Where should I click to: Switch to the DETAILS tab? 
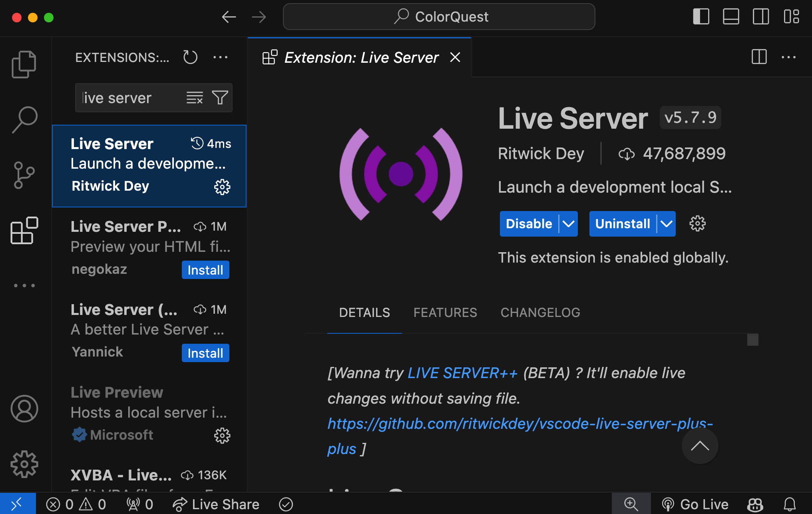(364, 313)
